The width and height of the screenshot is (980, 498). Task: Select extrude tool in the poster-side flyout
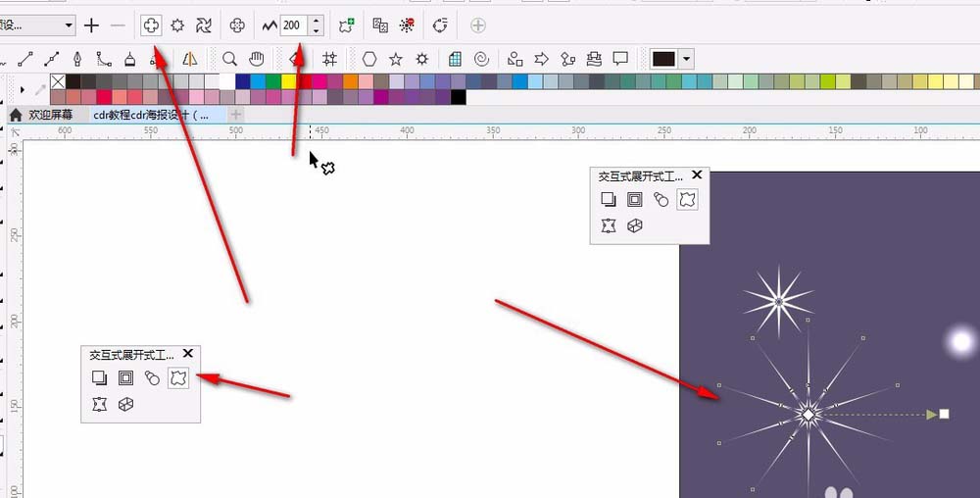[x=634, y=225]
